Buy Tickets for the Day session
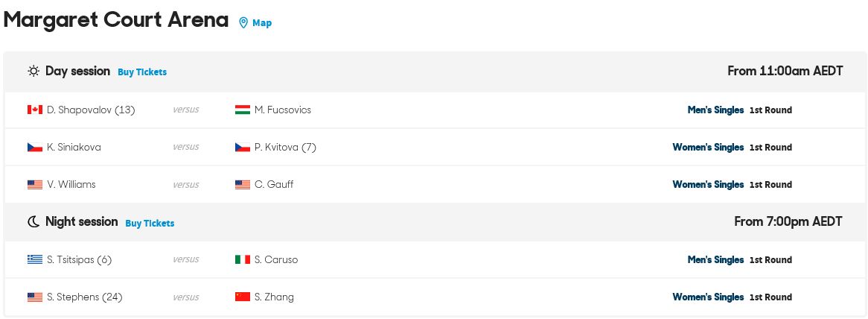Image resolution: width=868 pixels, height=319 pixels. [x=142, y=72]
